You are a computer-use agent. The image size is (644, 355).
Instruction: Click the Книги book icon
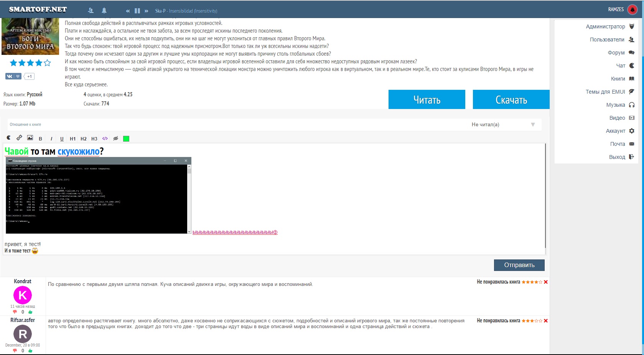(632, 79)
